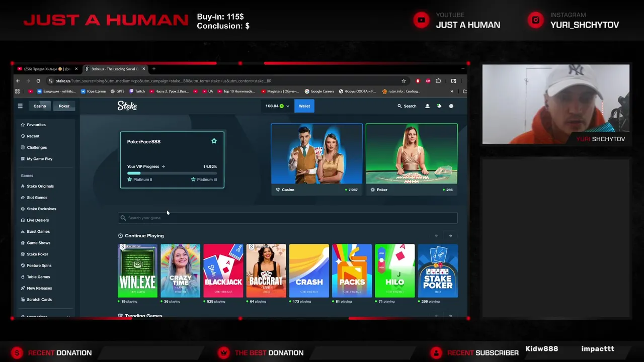
Task: Switch to the Poker tab
Action: 64,106
